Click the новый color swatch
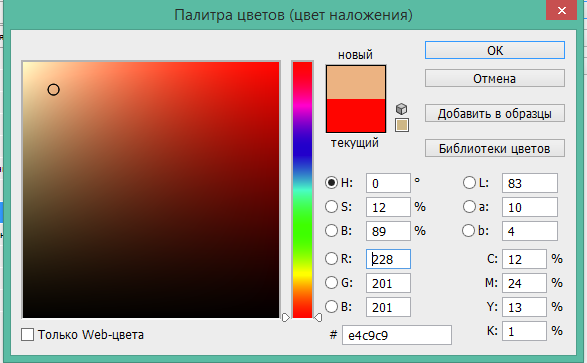The height and width of the screenshot is (363, 587). [356, 82]
